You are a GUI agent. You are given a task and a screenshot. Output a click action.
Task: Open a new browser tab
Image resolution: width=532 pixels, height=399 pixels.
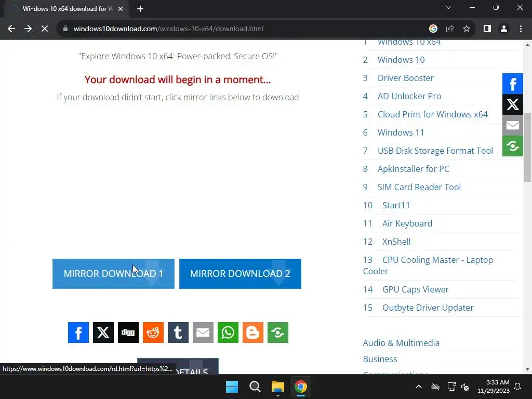140,9
